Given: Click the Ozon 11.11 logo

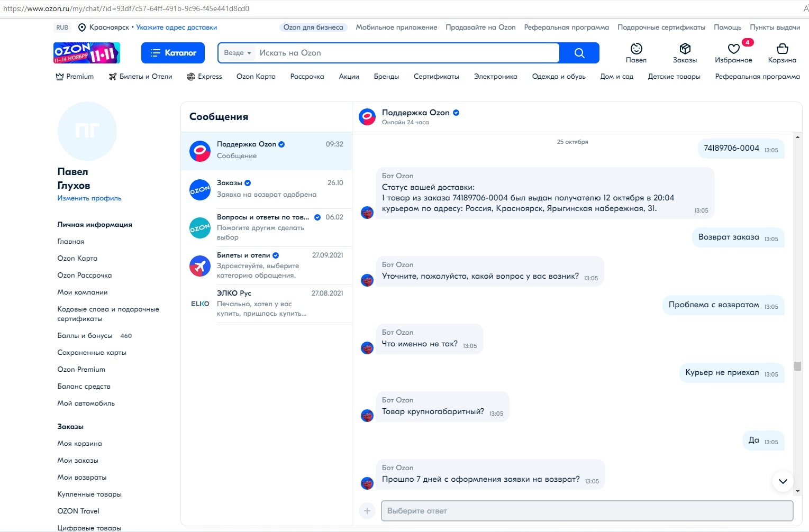Looking at the screenshot, I should pyautogui.click(x=87, y=53).
